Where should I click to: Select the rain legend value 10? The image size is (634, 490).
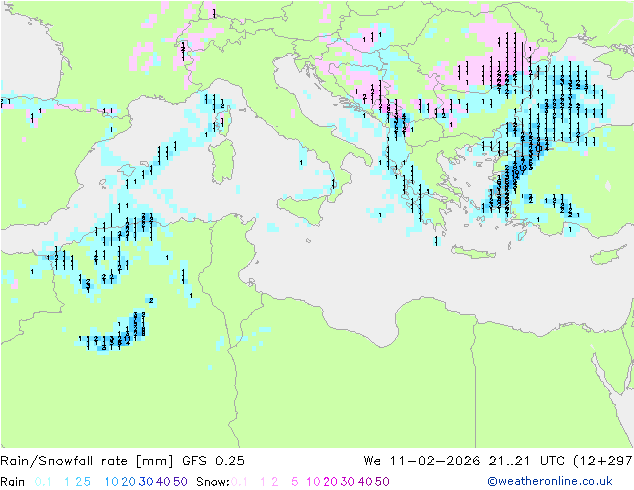[112, 482]
